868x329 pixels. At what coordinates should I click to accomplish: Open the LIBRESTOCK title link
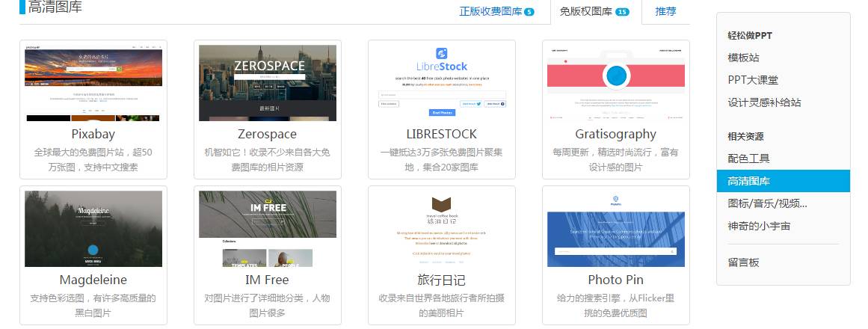[442, 134]
